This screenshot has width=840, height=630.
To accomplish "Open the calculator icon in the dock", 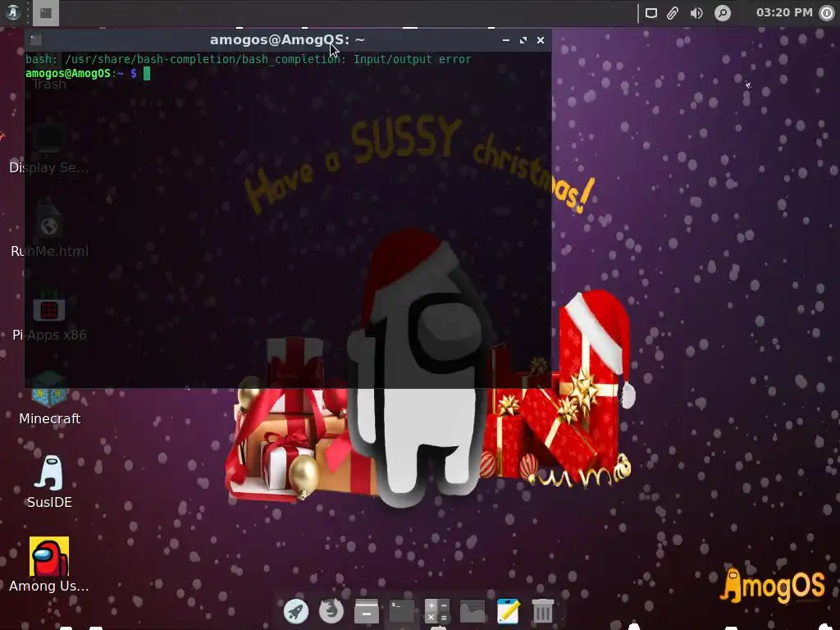I will click(437, 611).
